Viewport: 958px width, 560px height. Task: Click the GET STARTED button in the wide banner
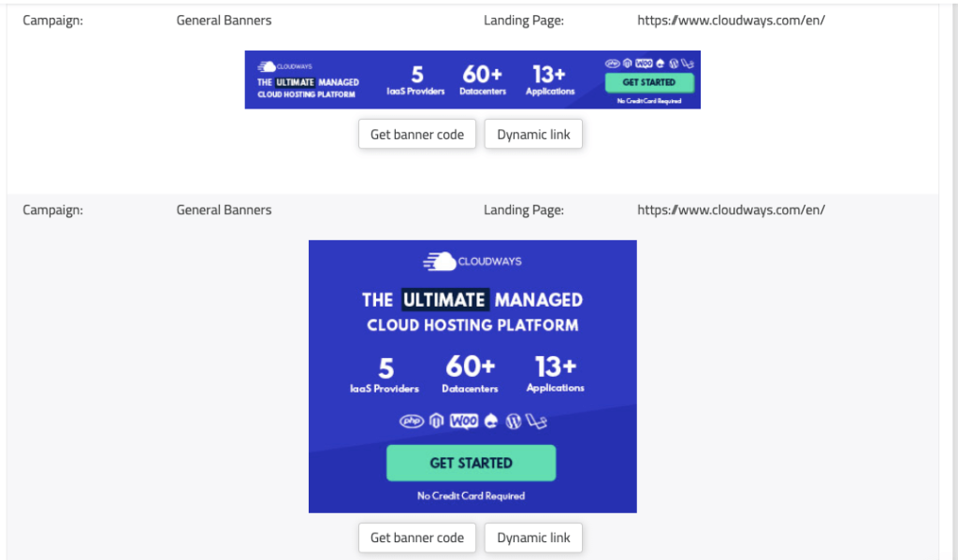tap(649, 82)
